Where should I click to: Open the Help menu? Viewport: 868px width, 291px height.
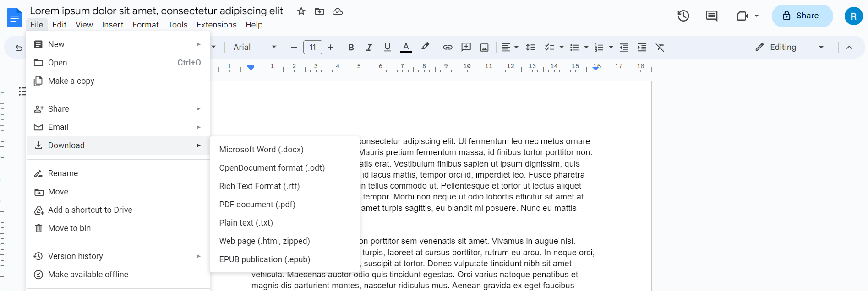point(254,25)
